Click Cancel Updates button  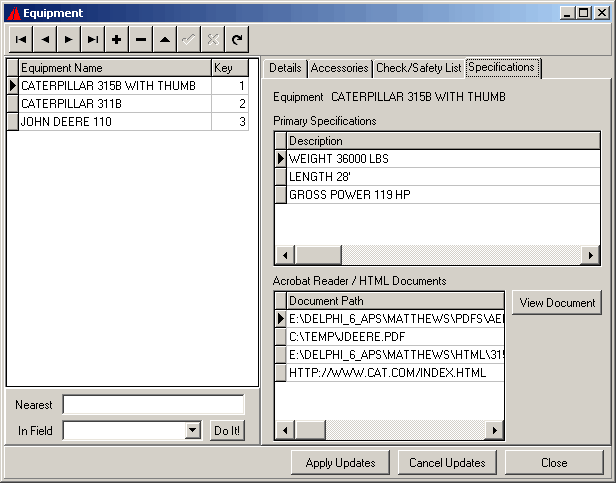[447, 463]
